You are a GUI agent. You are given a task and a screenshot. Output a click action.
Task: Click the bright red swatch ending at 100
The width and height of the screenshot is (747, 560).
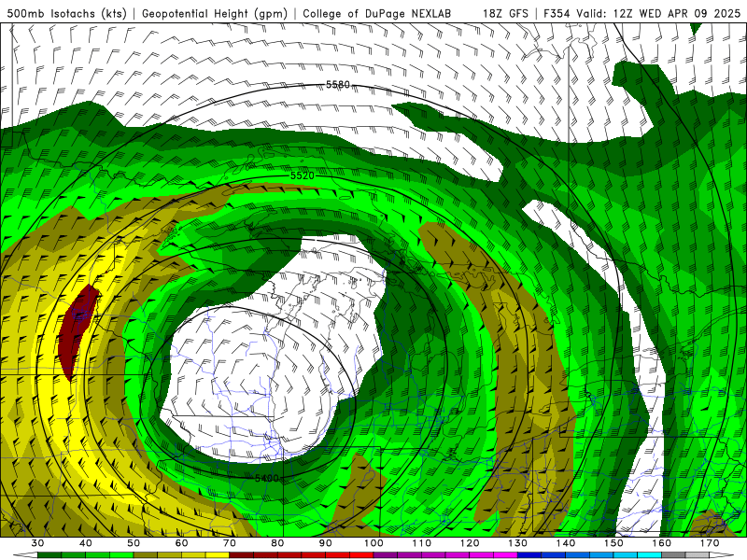pyautogui.click(x=361, y=555)
